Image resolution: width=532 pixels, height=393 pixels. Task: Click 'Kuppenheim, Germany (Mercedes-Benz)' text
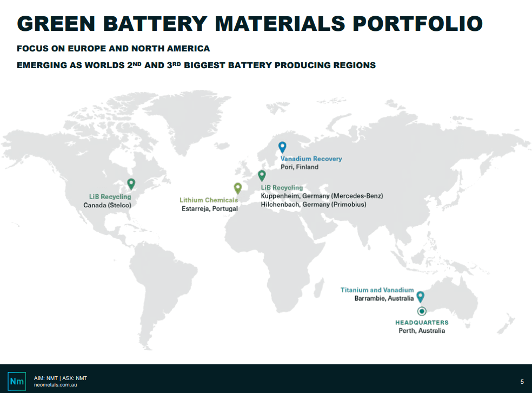[322, 196]
